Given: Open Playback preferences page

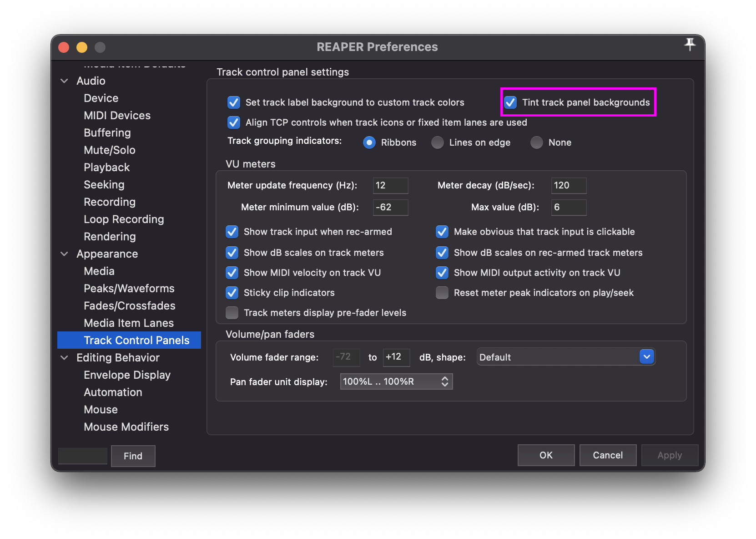Looking at the screenshot, I should tap(107, 168).
